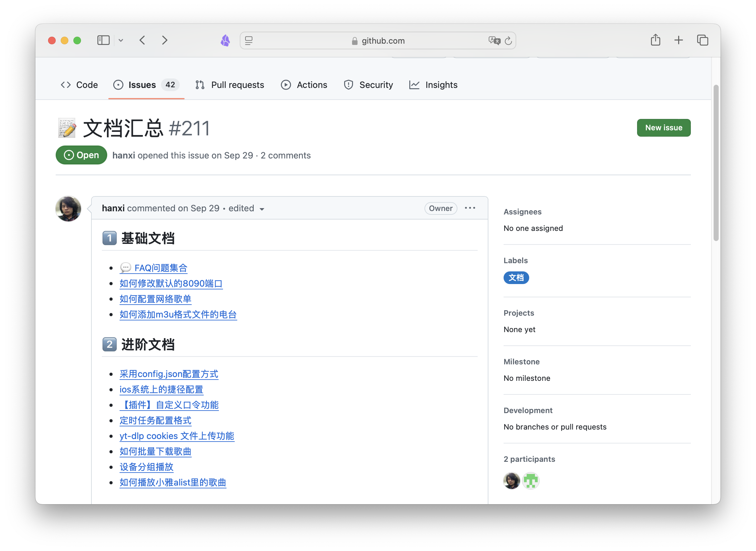Image resolution: width=756 pixels, height=551 pixels.
Task: Open 定时任务配置格式 link
Action: click(155, 420)
